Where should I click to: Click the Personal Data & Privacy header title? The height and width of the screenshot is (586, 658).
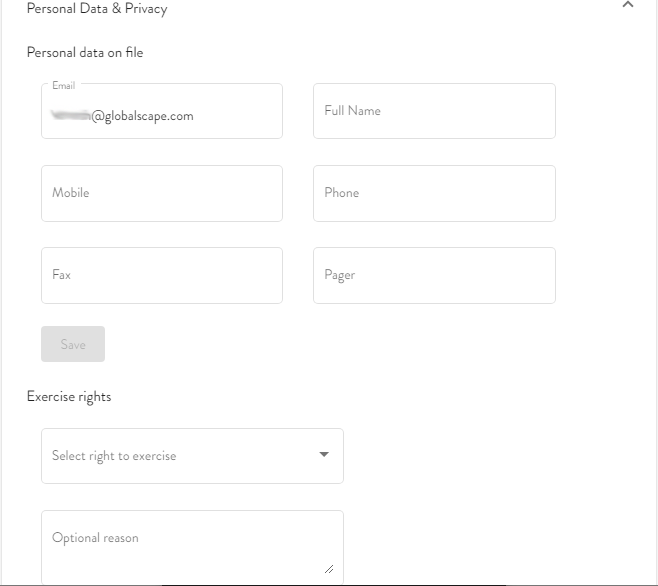(x=97, y=9)
